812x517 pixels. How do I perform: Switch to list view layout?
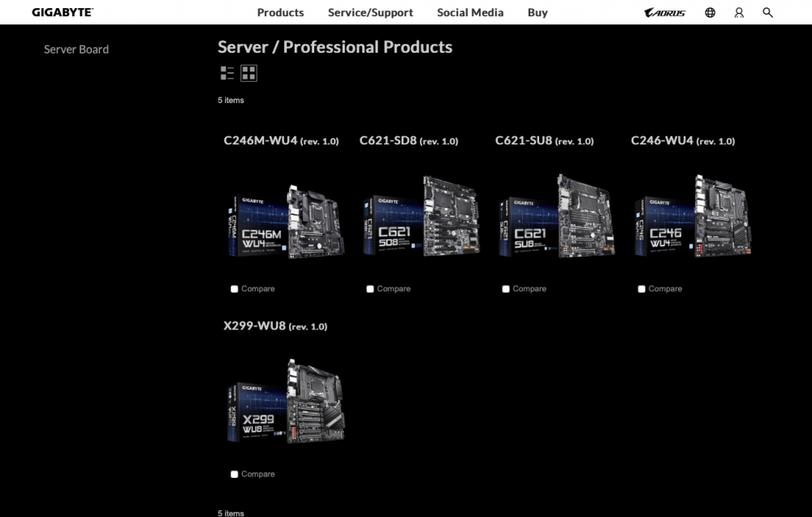[227, 73]
